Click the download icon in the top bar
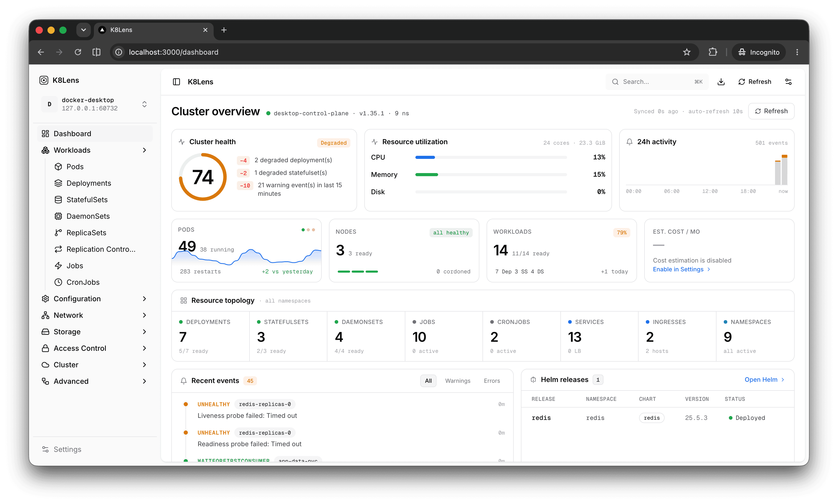 (x=721, y=82)
